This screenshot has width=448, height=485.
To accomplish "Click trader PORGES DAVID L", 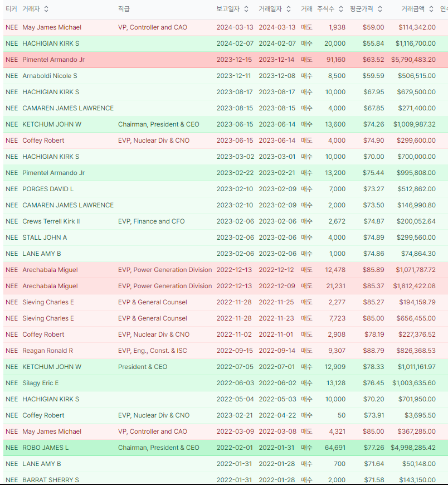I will (x=48, y=189).
